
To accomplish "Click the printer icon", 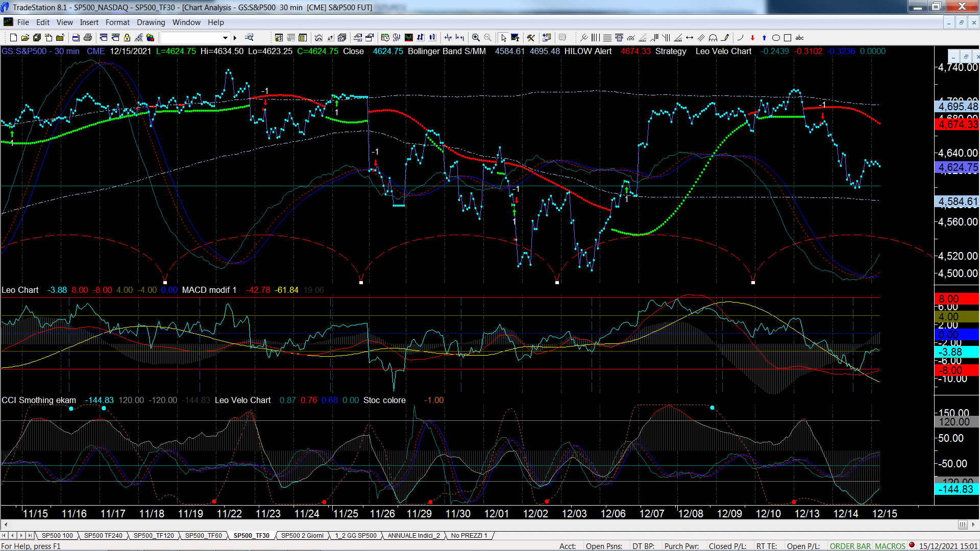I will [88, 38].
